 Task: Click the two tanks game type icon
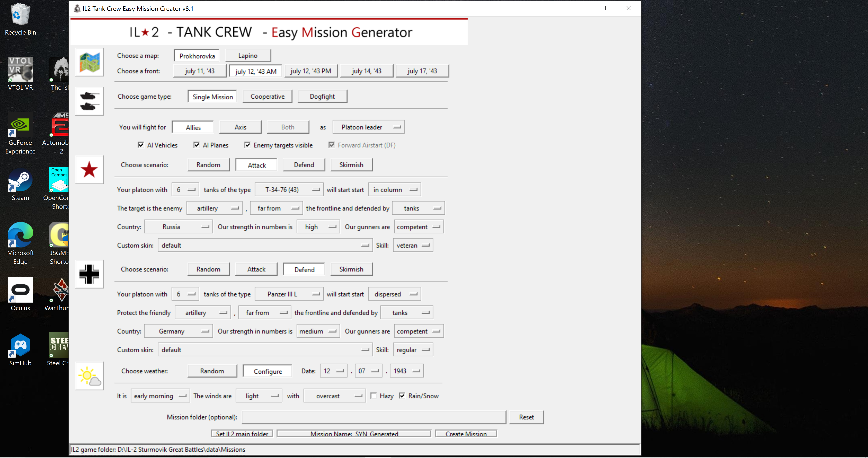[89, 101]
